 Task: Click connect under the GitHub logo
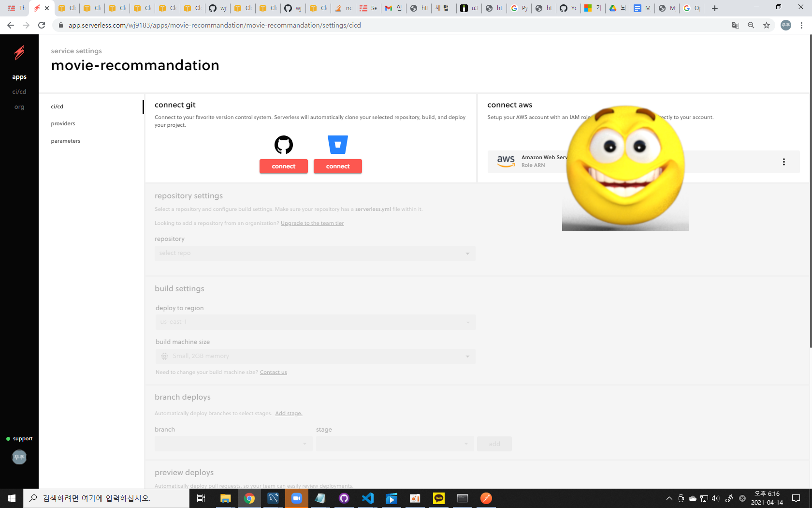[284, 166]
